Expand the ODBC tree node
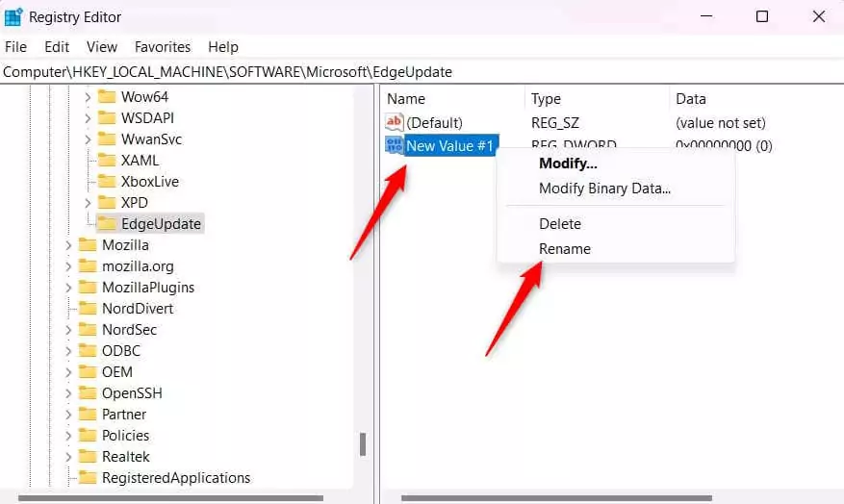The height and width of the screenshot is (504, 844). (x=68, y=351)
